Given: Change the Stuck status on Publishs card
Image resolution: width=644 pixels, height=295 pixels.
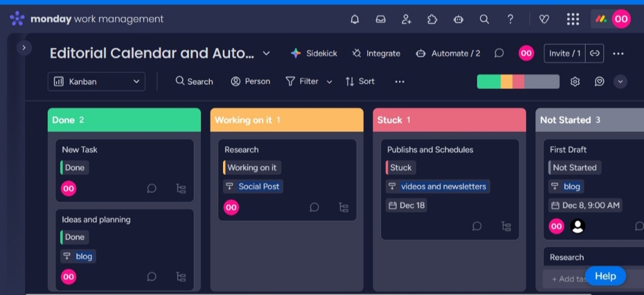Looking at the screenshot, I should pyautogui.click(x=401, y=167).
